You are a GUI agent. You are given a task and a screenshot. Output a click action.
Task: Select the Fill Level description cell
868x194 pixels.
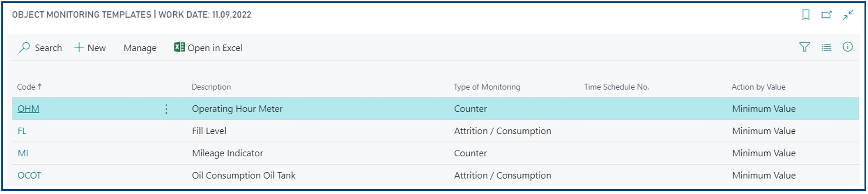(x=209, y=131)
